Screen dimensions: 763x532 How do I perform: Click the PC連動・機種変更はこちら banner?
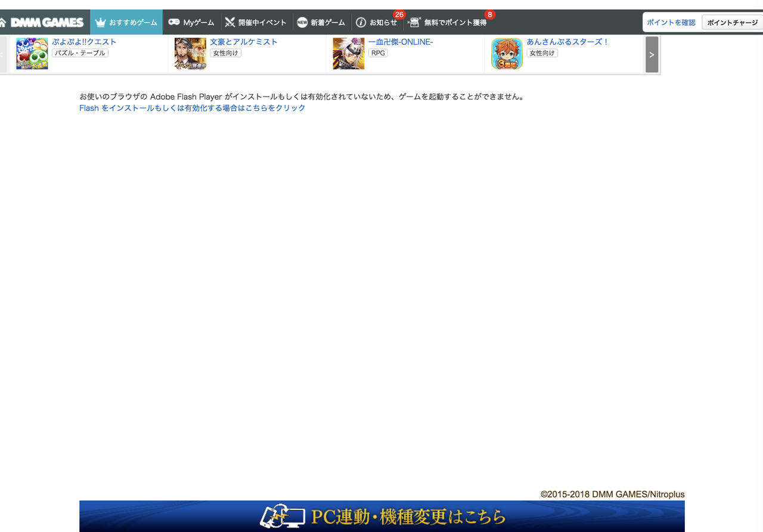(x=382, y=516)
